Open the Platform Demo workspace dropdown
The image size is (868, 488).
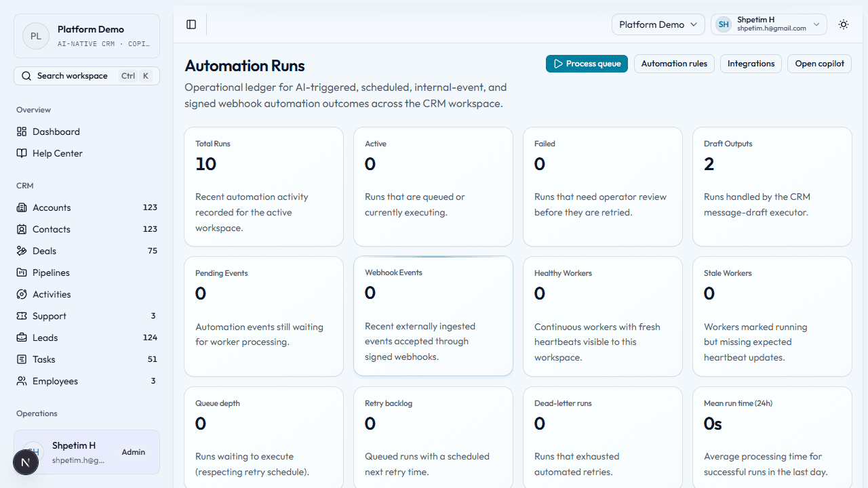(x=657, y=24)
